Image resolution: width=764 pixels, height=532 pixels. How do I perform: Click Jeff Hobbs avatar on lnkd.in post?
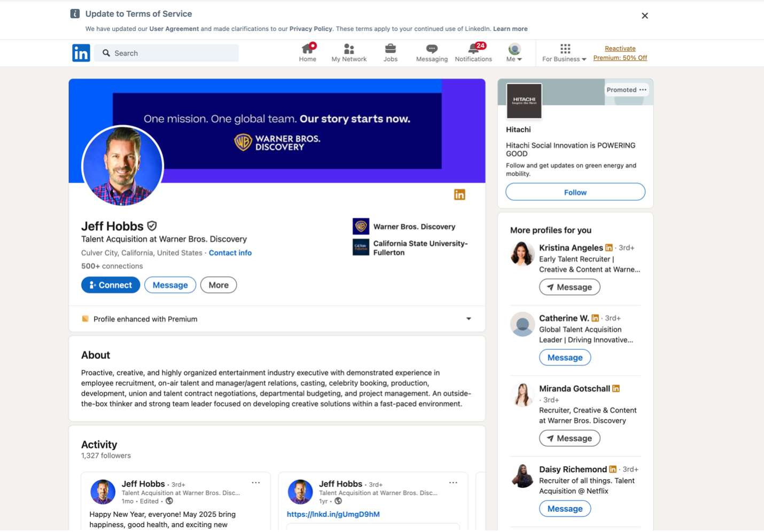coord(300,492)
